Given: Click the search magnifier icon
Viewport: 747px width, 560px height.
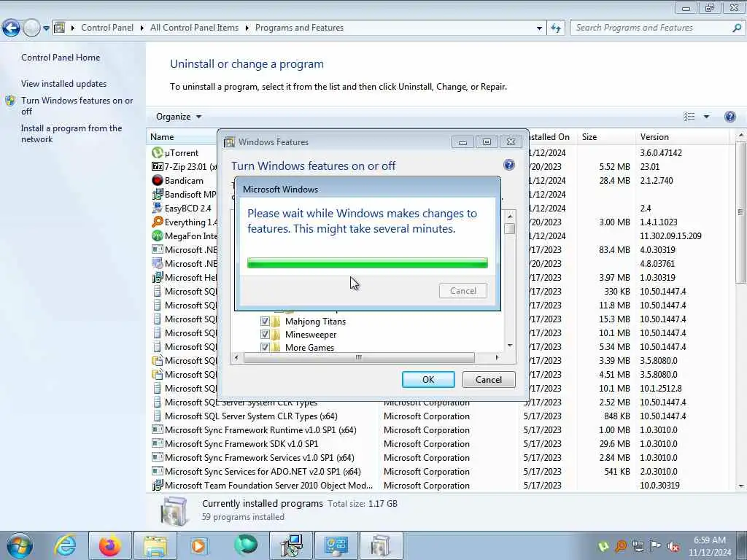Looking at the screenshot, I should (x=737, y=28).
